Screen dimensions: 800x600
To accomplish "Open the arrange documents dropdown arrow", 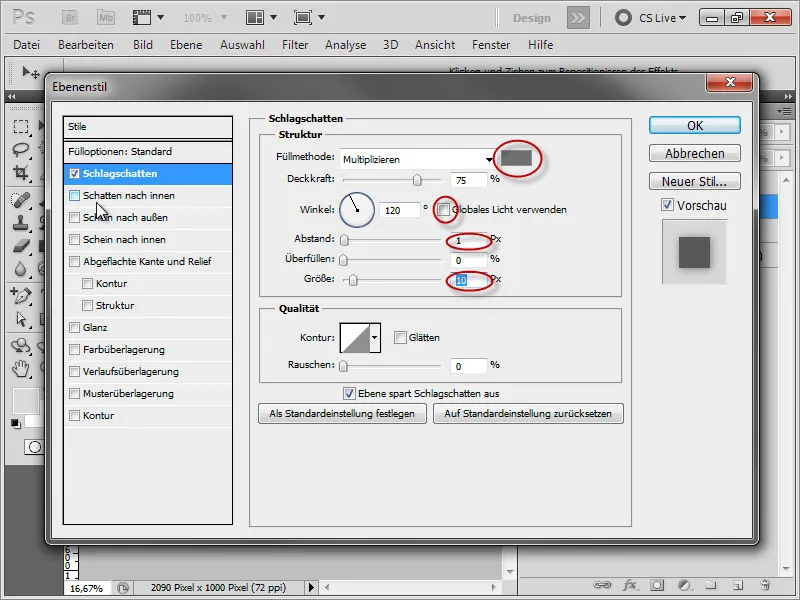I will point(273,18).
